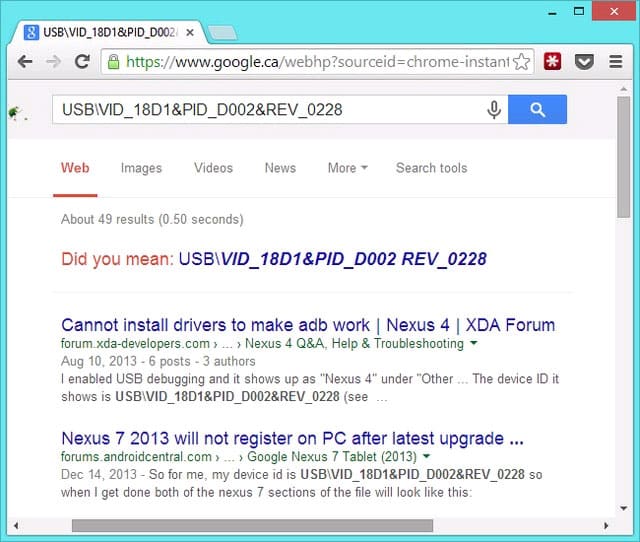Open the XDA Forum adb drivers result
The image size is (640, 542).
(x=308, y=325)
